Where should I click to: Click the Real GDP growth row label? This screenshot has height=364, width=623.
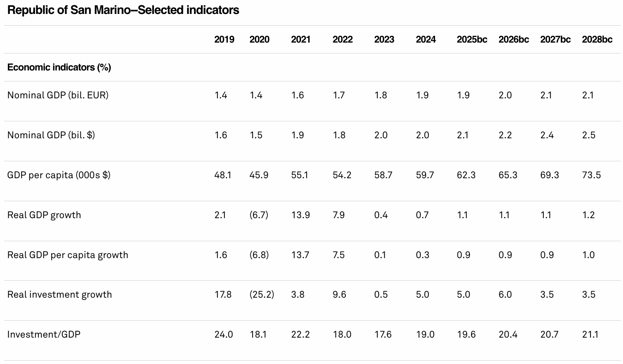tap(44, 215)
